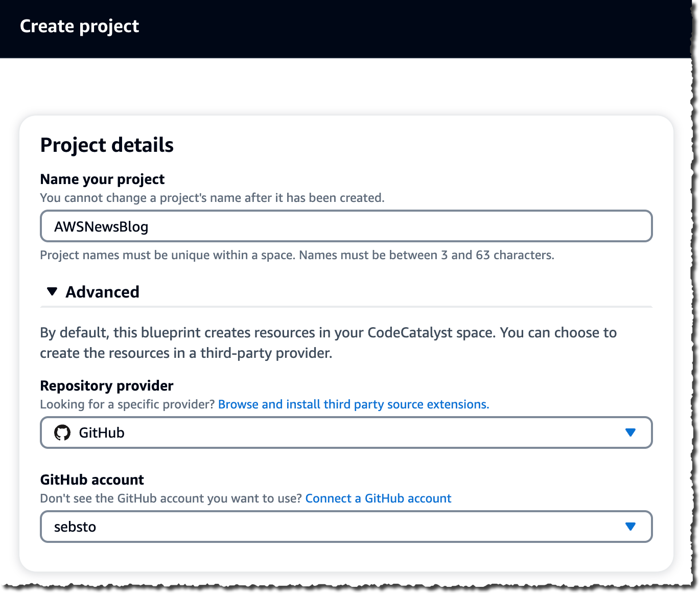This screenshot has height=593, width=700.
Task: Click the blue caret on the GitHub account selector
Action: [x=632, y=527]
